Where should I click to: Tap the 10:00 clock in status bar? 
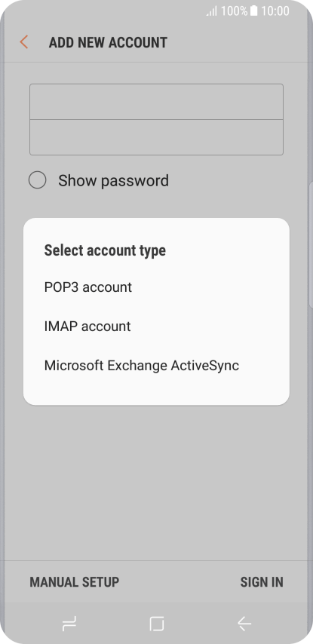[x=275, y=11]
